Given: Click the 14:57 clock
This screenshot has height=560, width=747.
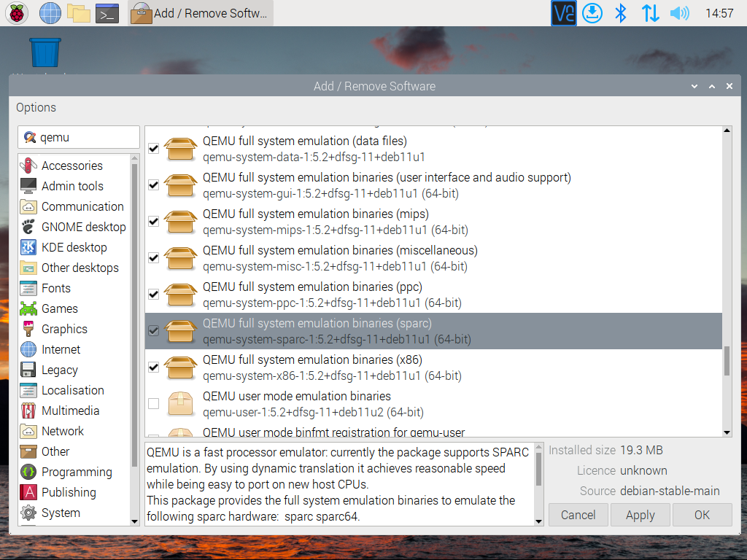Looking at the screenshot, I should coord(719,13).
